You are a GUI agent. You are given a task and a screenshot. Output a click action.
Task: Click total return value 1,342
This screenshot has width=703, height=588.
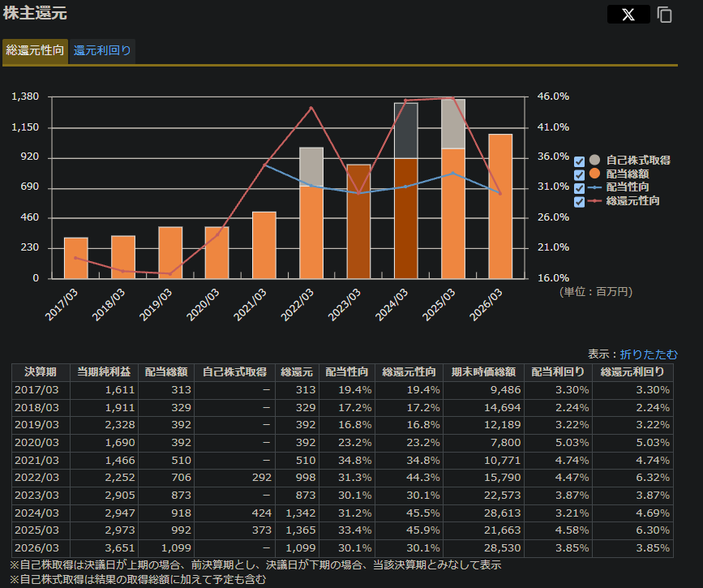tap(301, 513)
